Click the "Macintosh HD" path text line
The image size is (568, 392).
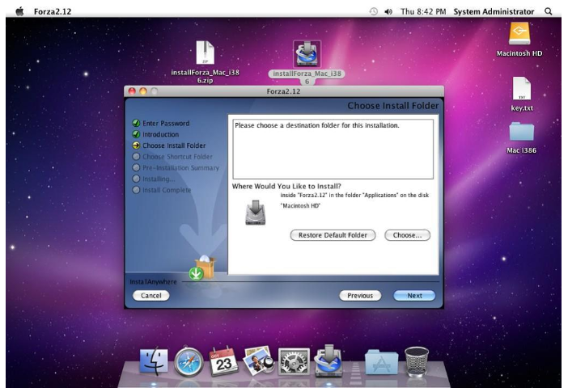click(300, 205)
